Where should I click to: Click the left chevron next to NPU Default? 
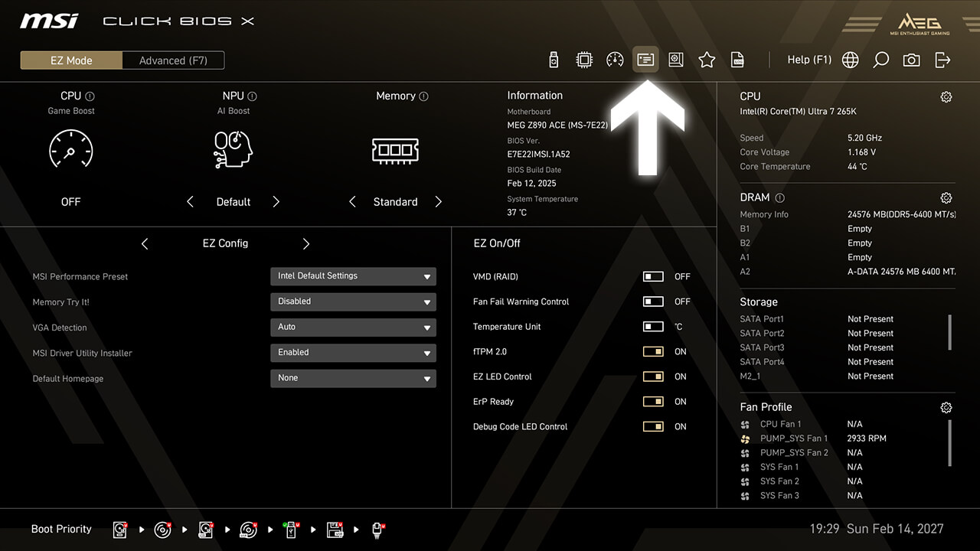pos(190,202)
